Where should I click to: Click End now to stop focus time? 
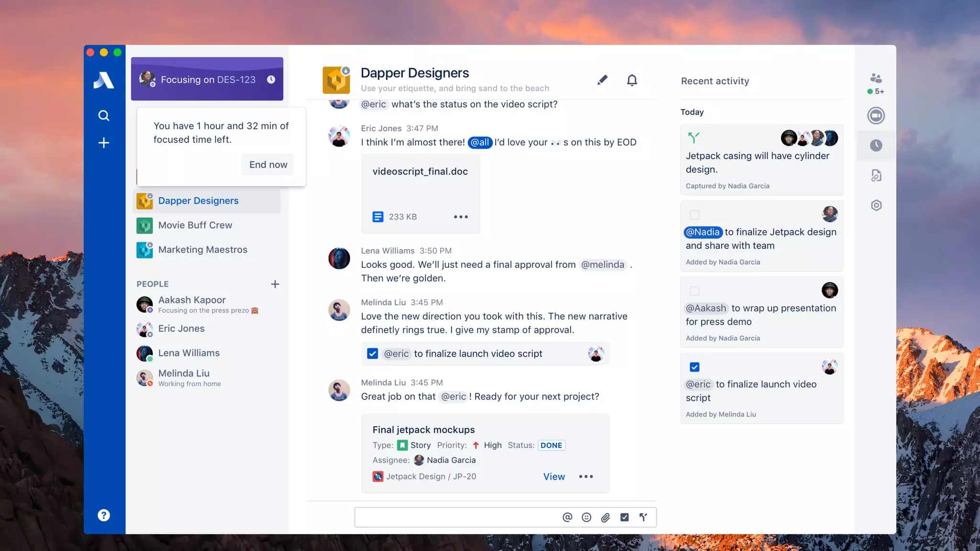(x=268, y=165)
